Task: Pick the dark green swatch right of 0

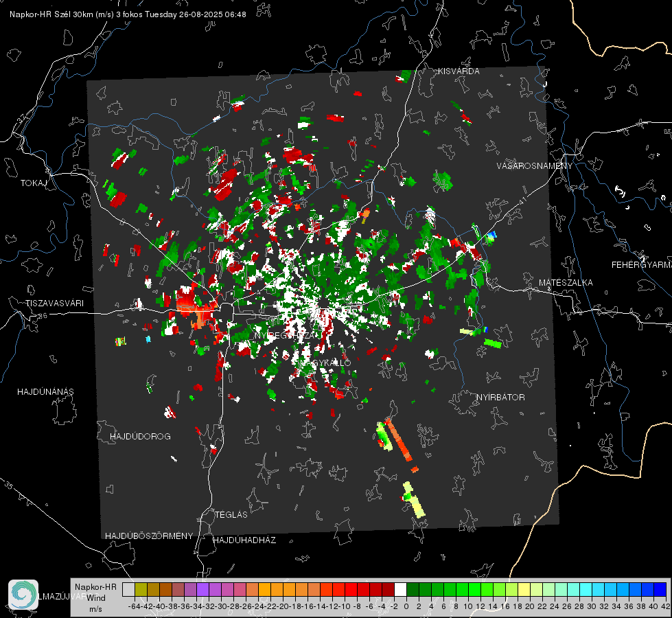Action: click(x=413, y=590)
